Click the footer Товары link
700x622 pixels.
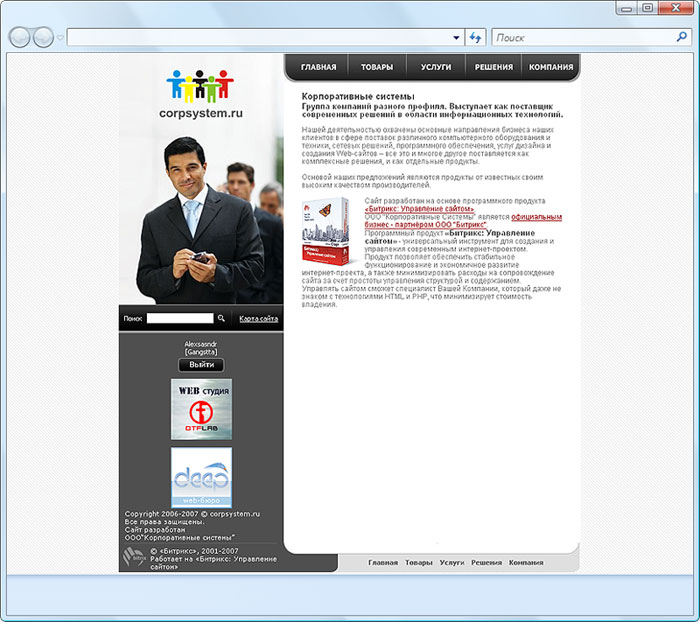419,563
